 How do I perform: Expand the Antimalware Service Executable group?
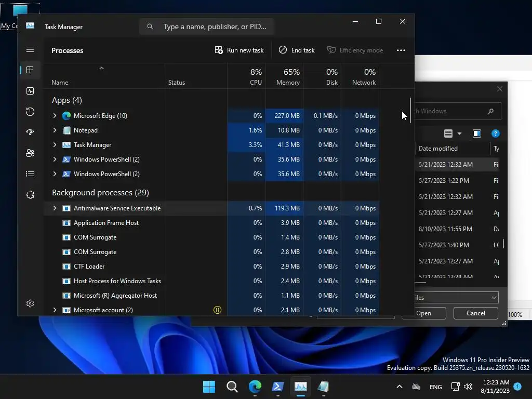point(55,208)
